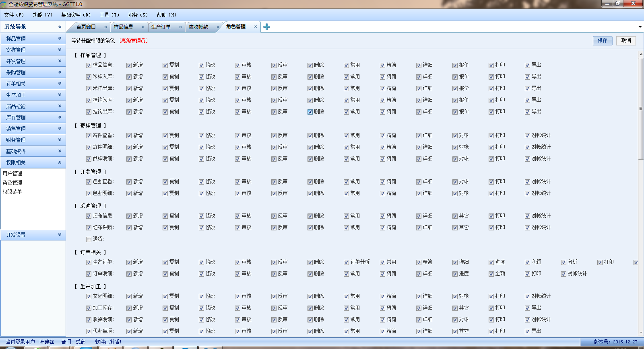This screenshot has width=644, height=349.
Task: Collapse the 权限相关 navigation group
Action: [33, 162]
